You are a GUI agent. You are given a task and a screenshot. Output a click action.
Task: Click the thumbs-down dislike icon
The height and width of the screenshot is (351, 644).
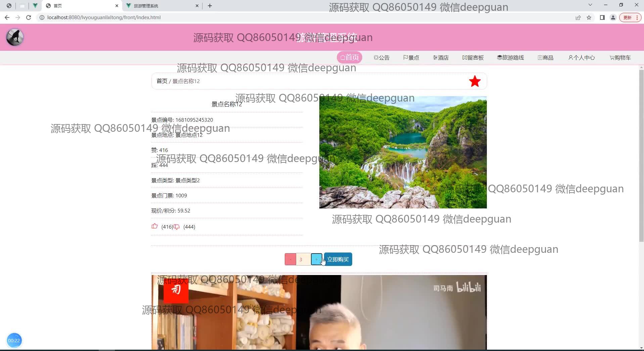177,227
